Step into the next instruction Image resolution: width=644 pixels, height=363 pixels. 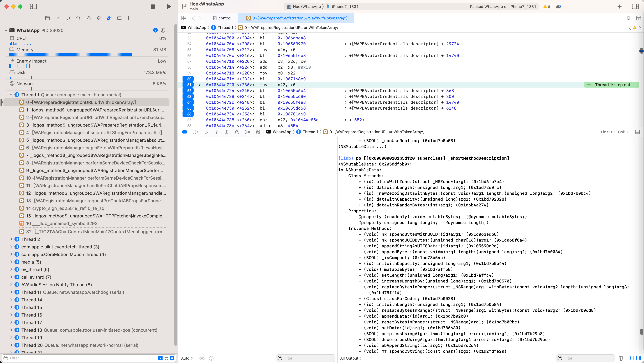pos(216,132)
